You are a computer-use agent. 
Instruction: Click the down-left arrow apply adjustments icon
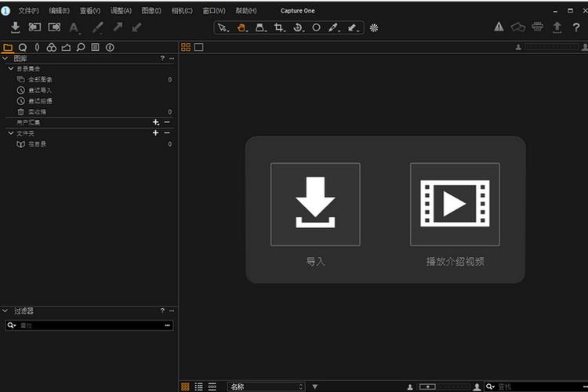(x=137, y=27)
